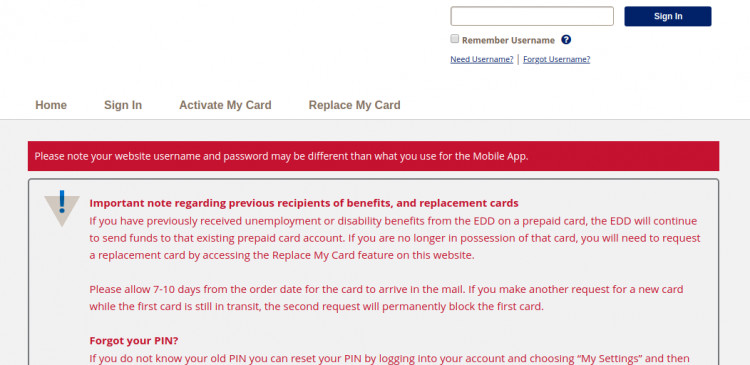Click the Important note regarding previous recipients heading

(304, 203)
